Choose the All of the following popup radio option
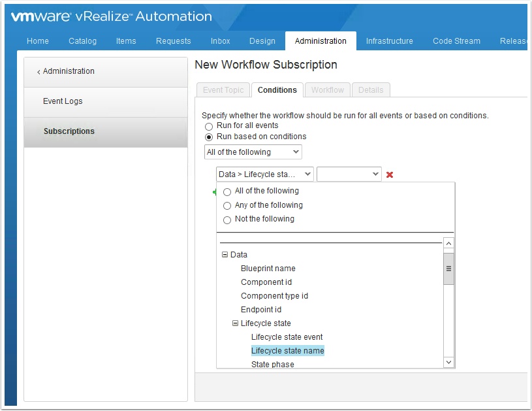This screenshot has height=411, width=532. tap(227, 191)
